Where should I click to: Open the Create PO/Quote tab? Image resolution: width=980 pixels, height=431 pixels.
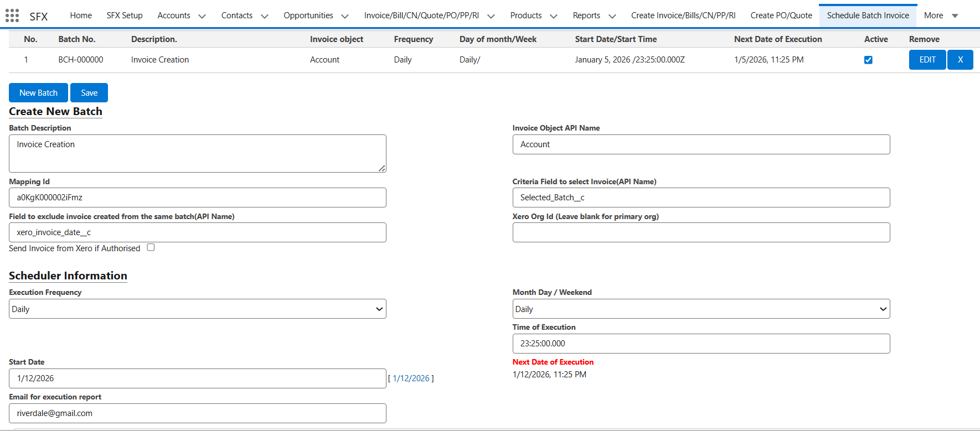tap(781, 15)
